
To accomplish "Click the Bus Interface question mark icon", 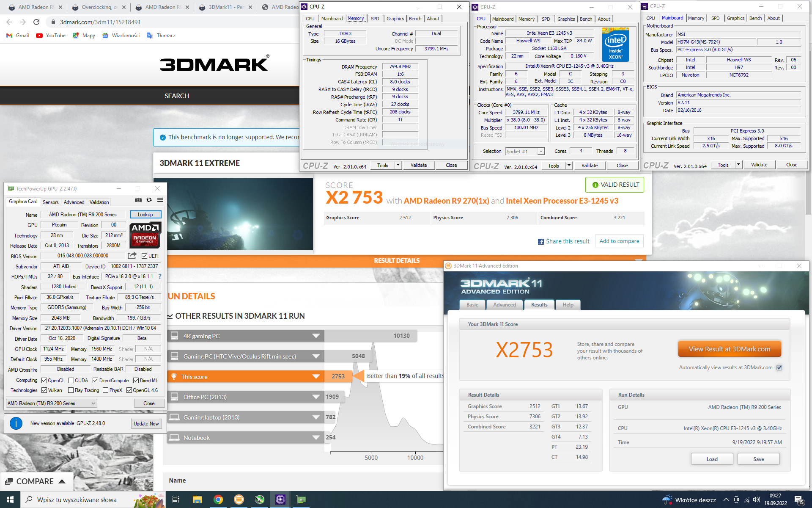I will (x=160, y=276).
